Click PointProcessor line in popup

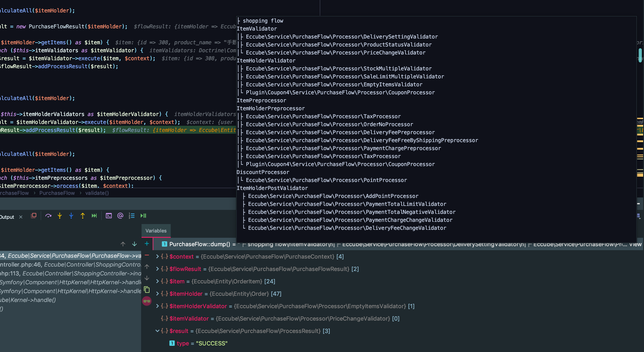pyautogui.click(x=326, y=180)
